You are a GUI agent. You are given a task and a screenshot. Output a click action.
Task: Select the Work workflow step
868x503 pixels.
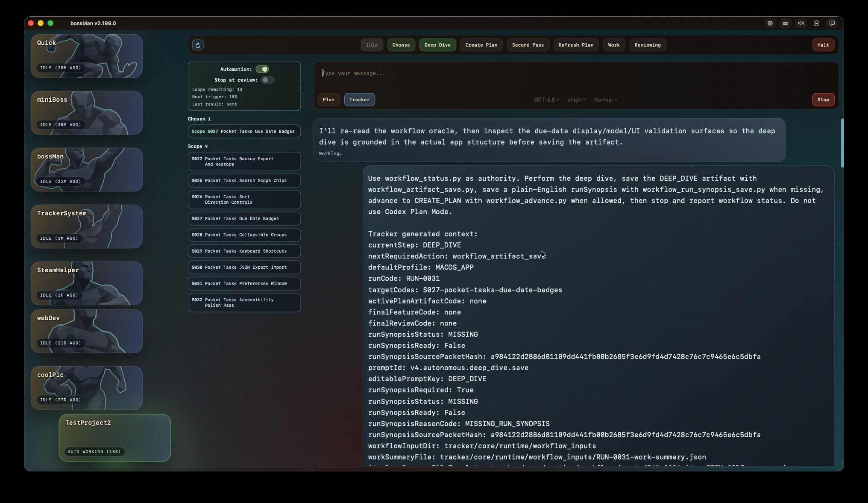[x=614, y=45]
